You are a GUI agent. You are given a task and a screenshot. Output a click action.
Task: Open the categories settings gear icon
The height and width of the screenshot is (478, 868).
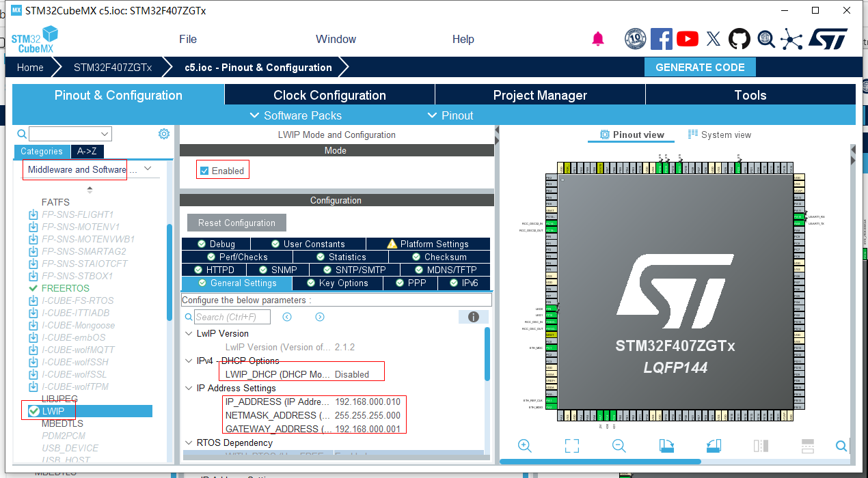click(x=164, y=134)
